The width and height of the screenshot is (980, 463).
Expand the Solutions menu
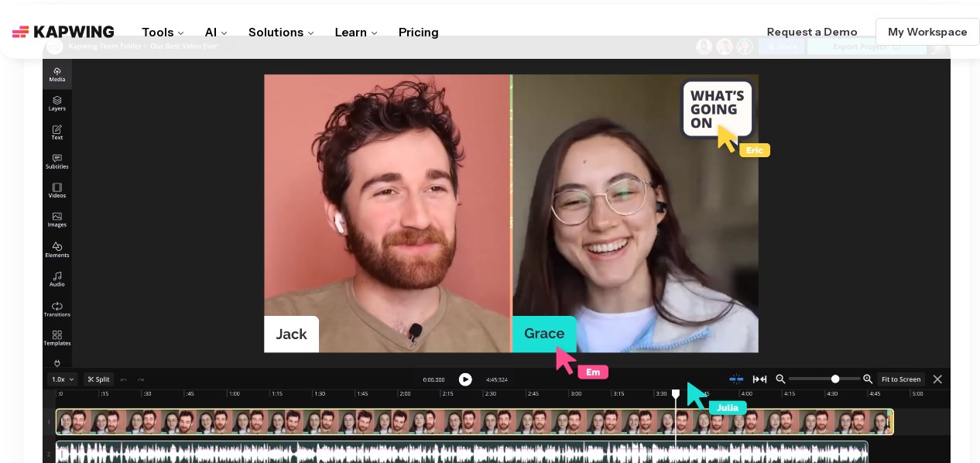click(x=281, y=33)
